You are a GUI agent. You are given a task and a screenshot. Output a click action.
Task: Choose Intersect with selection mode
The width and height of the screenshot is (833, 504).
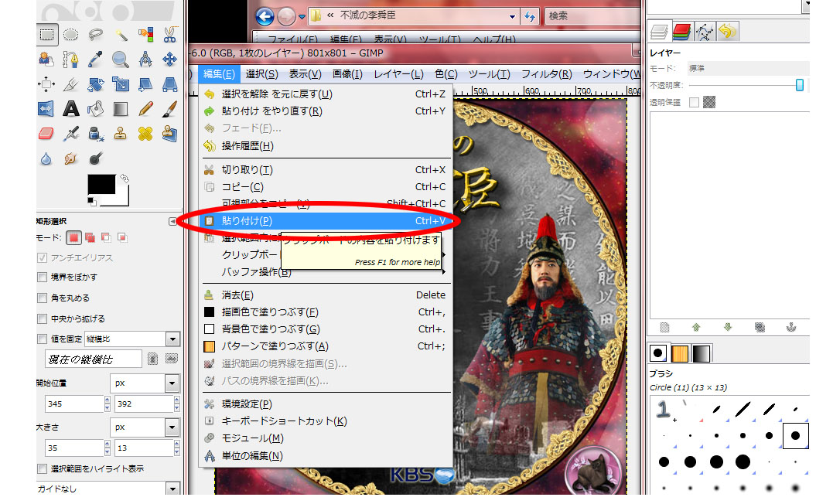coord(123,237)
